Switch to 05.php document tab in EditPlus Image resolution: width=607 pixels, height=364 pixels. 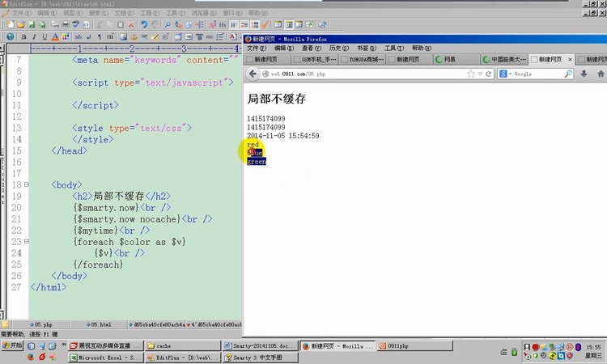pos(40,324)
